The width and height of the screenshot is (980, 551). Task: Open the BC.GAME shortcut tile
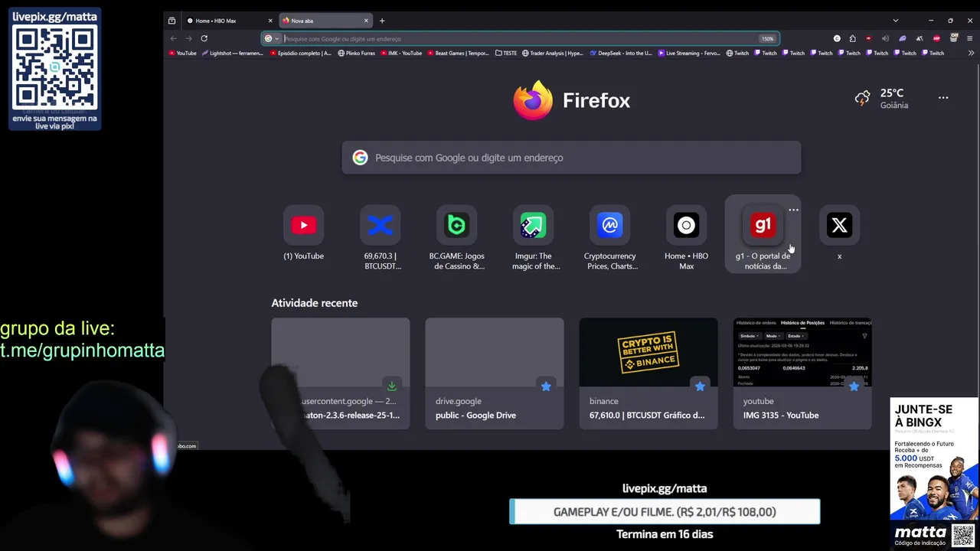click(457, 237)
